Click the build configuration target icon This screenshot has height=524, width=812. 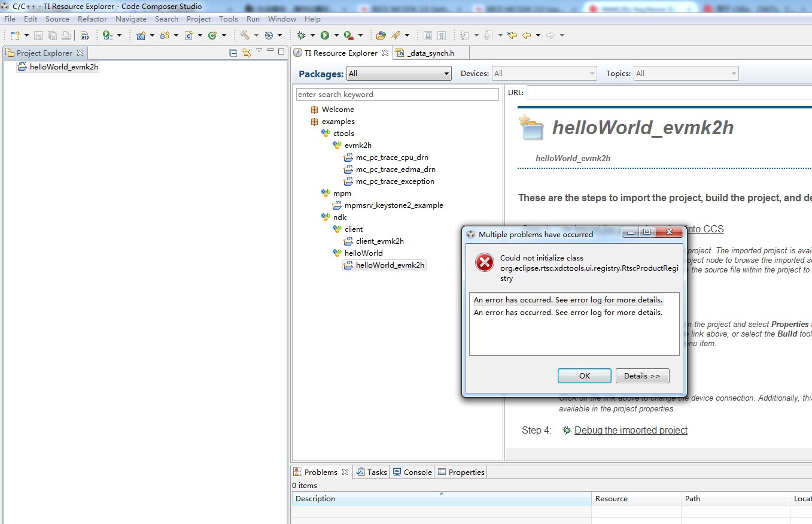click(x=269, y=35)
